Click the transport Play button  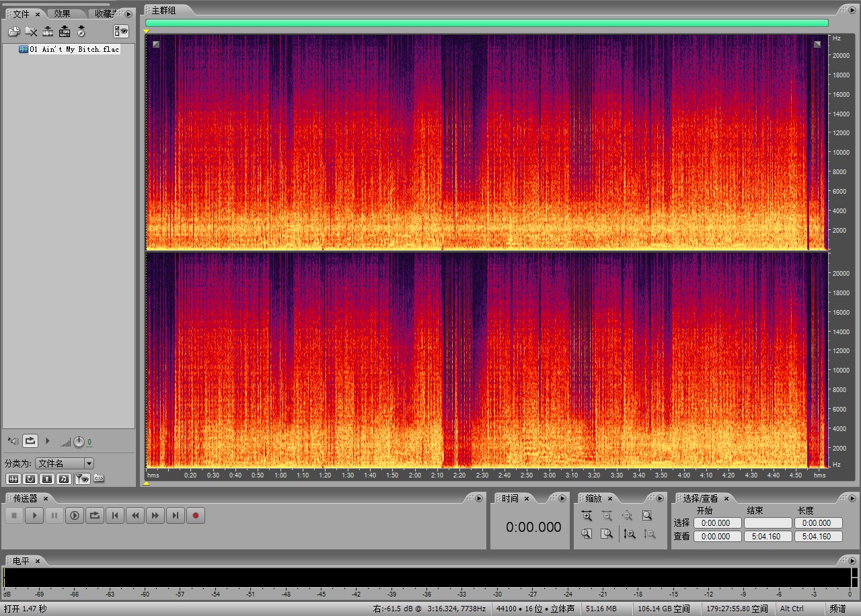[34, 516]
